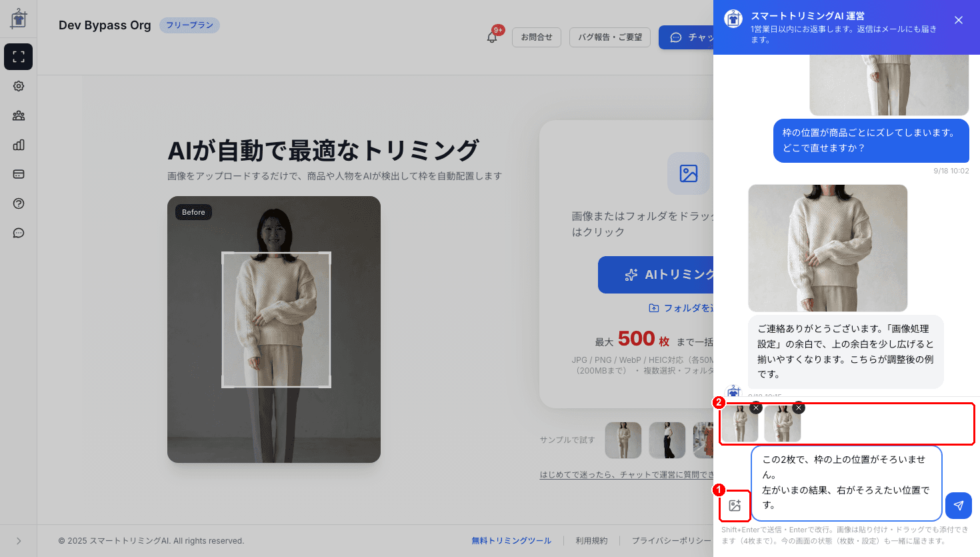The image size is (980, 557).
Task: Click the フォルダを選択 folder link
Action: point(681,308)
